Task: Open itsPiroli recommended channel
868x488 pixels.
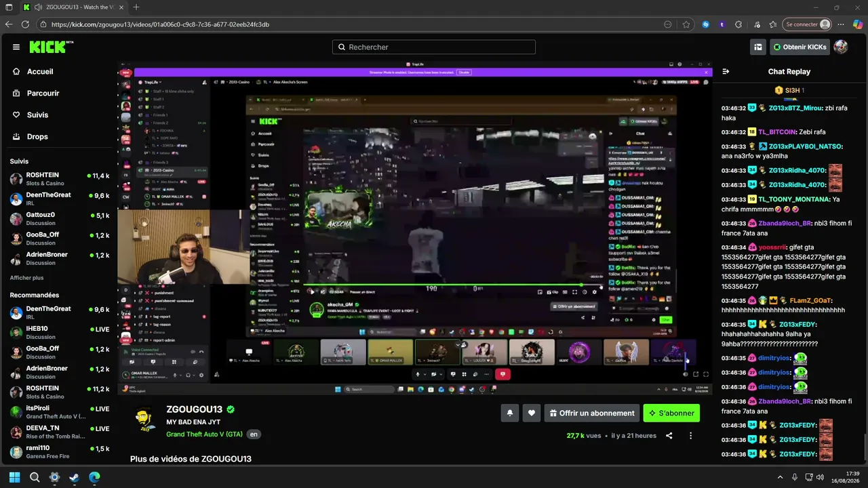Action: click(60, 412)
